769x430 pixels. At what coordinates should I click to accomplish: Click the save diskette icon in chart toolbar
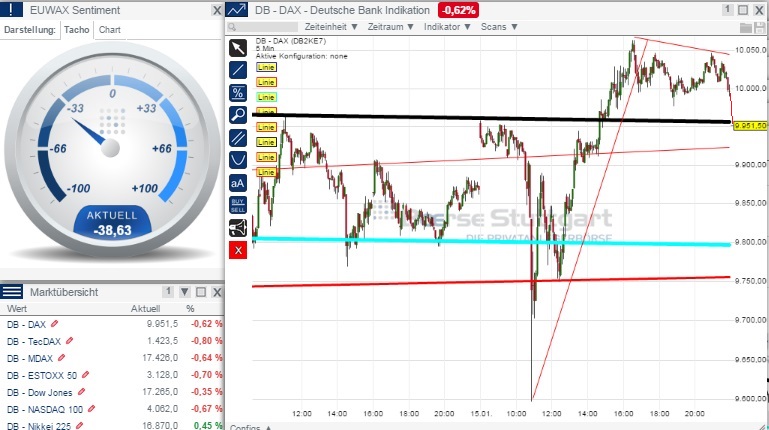tap(759, 27)
